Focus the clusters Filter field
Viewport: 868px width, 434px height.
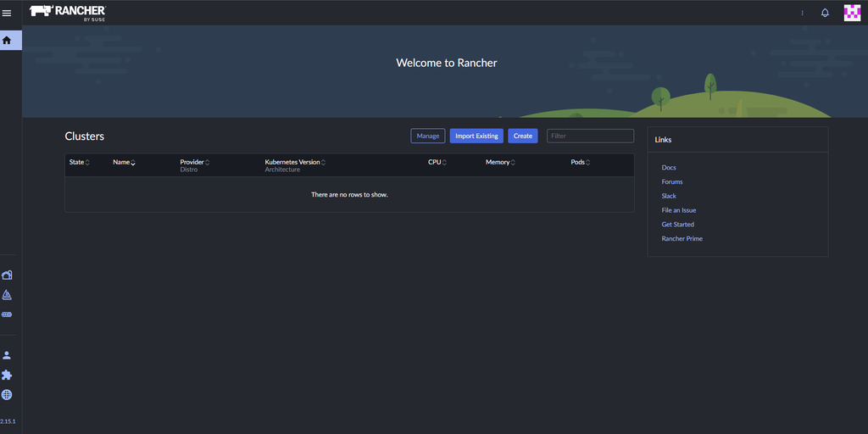pos(590,136)
